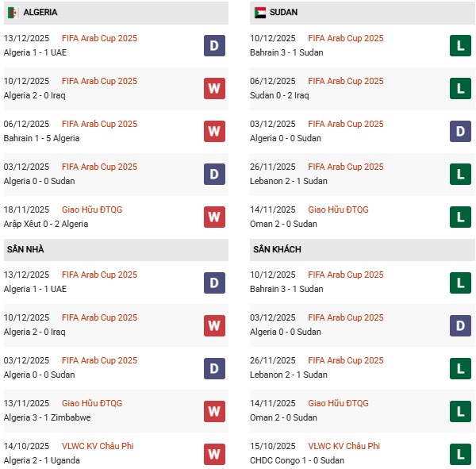Click L badge for Sudan 0 - 2 Iraq
This screenshot has width=476, height=469.
(x=461, y=88)
